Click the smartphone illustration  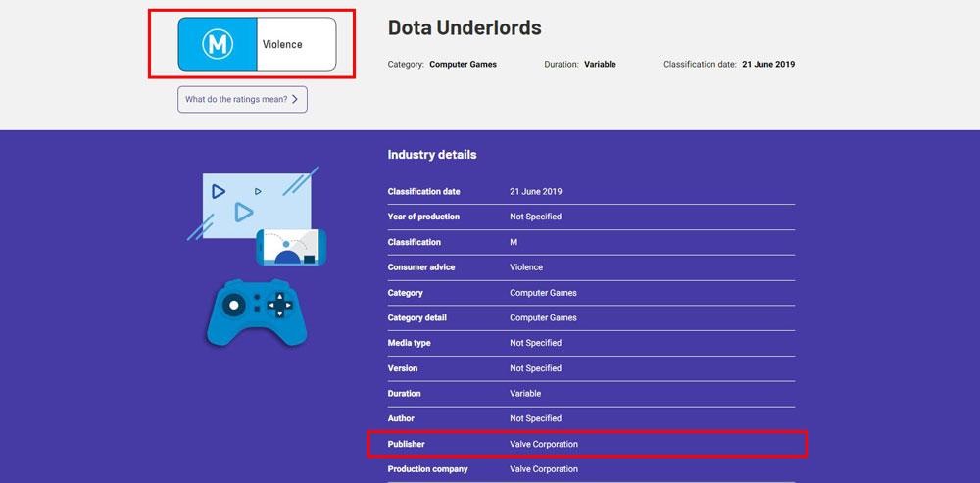[x=291, y=248]
